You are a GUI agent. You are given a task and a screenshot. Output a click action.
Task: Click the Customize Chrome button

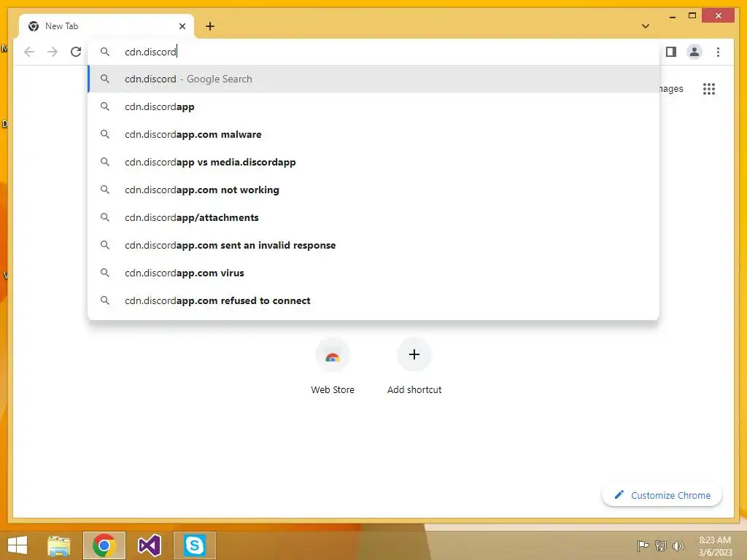coord(662,495)
